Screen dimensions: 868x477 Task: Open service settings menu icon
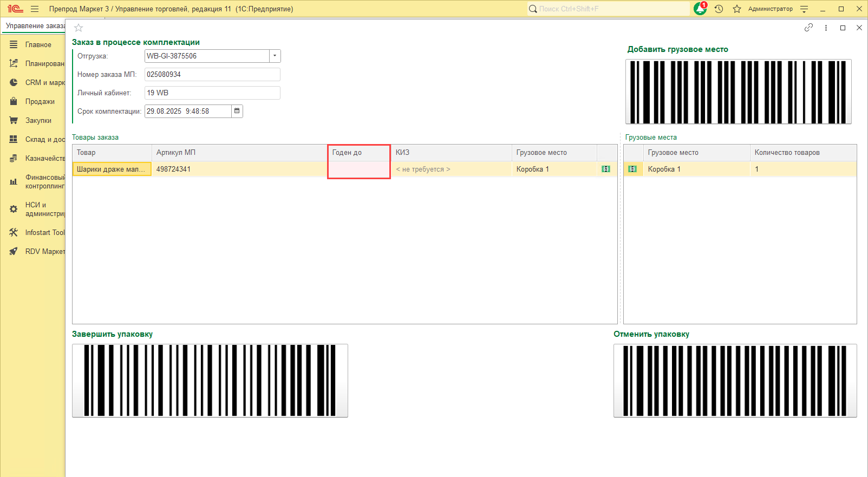click(804, 9)
